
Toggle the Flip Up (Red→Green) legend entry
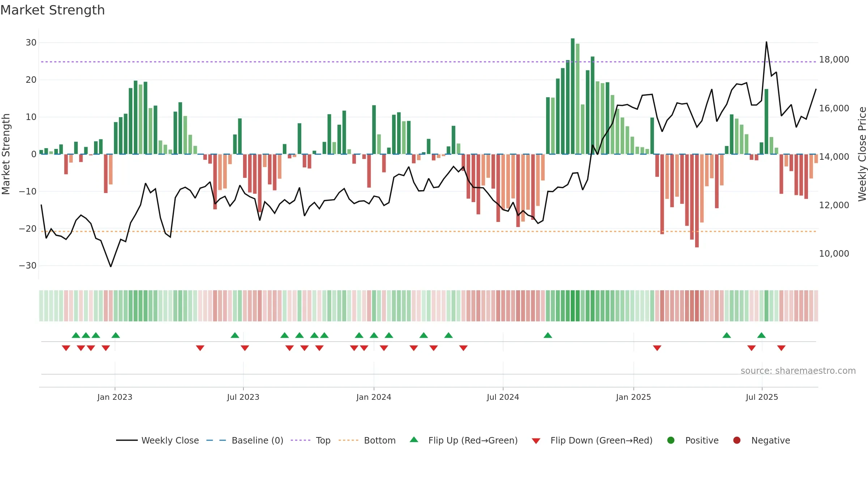(x=464, y=440)
